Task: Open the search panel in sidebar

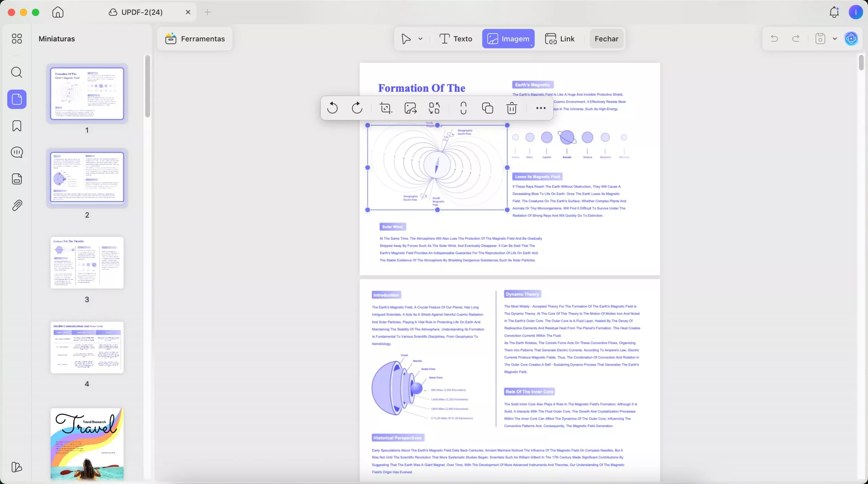Action: (17, 72)
